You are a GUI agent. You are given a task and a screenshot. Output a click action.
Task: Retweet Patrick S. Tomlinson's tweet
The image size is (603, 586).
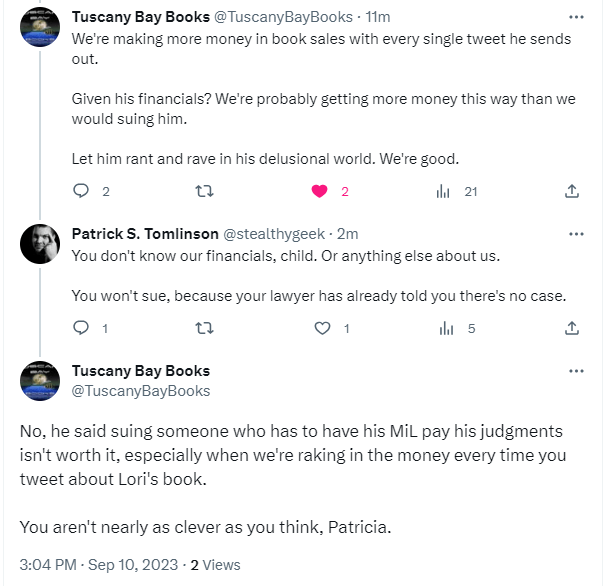(x=202, y=327)
